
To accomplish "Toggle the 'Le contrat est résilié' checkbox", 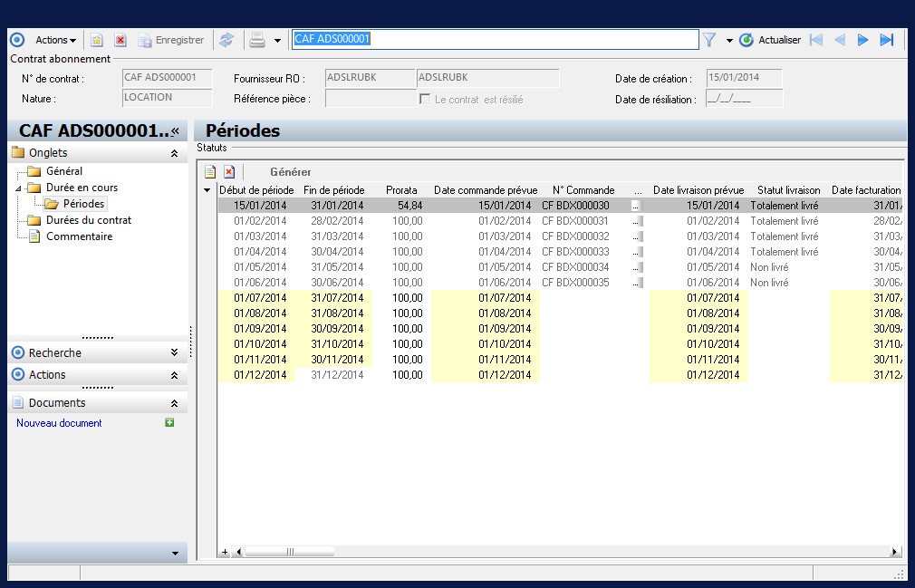I will (425, 99).
